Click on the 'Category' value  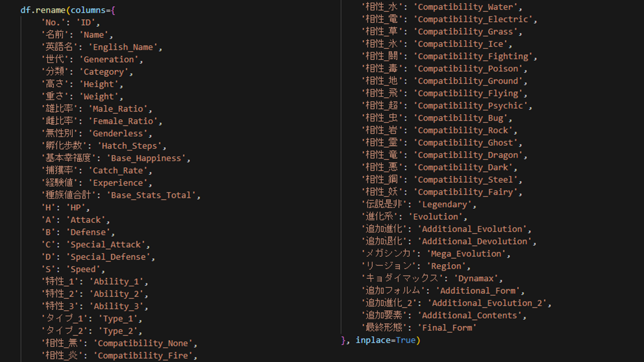(x=104, y=72)
